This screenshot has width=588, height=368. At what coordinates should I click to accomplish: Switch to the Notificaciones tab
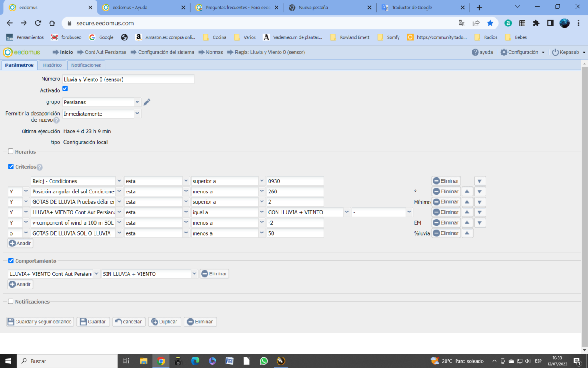86,65
